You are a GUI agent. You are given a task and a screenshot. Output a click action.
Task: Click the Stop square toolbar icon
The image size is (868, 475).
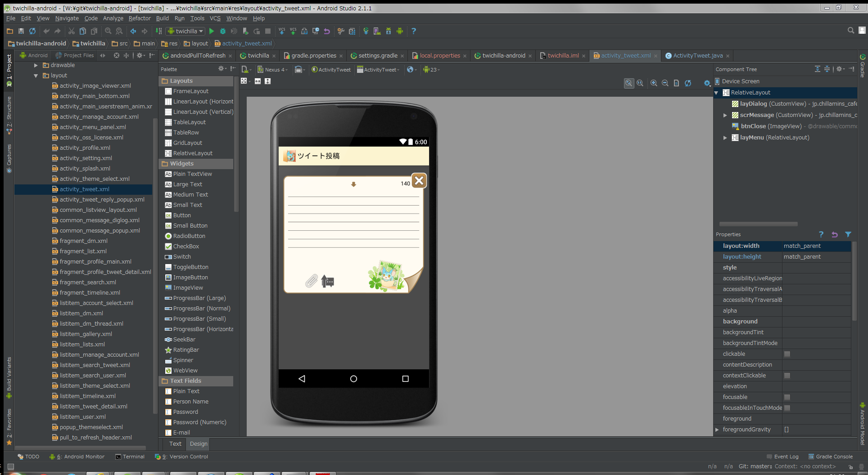click(268, 31)
